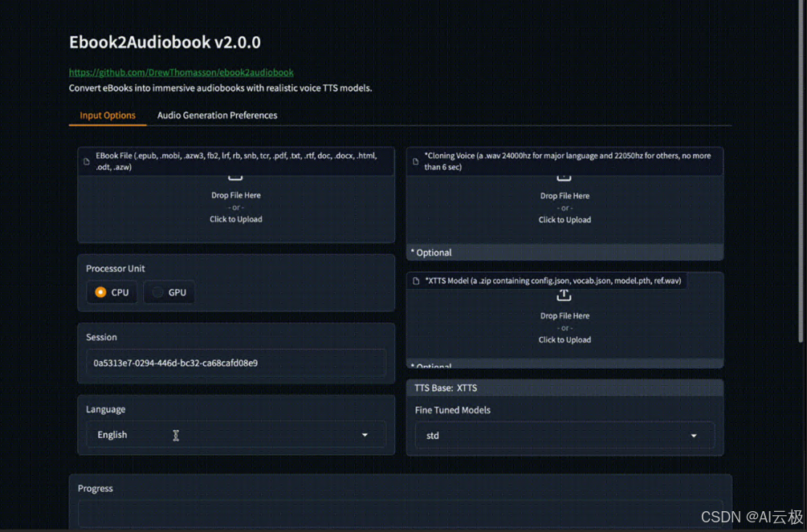This screenshot has height=532, width=807.
Task: Click to Upload an XTTS Model zip
Action: click(564, 339)
